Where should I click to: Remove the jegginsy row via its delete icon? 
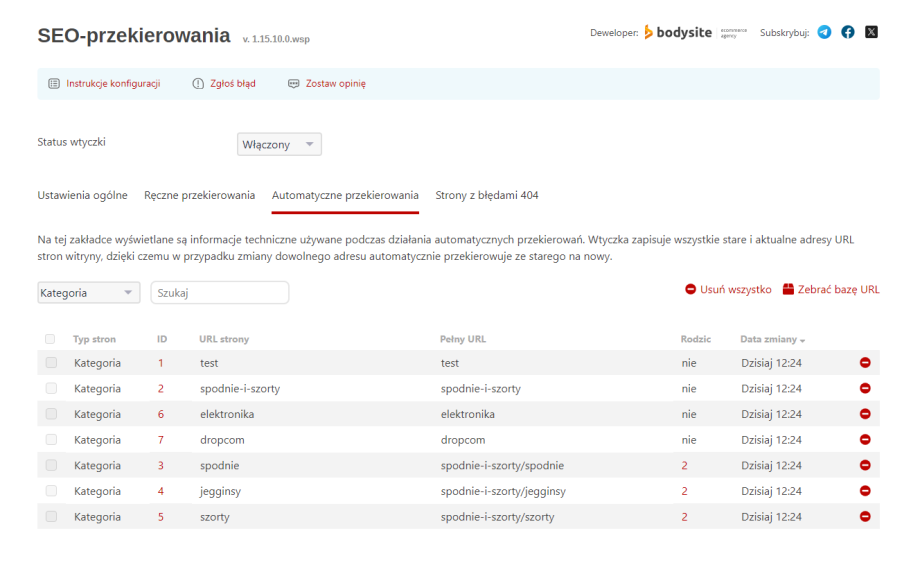[x=865, y=491]
